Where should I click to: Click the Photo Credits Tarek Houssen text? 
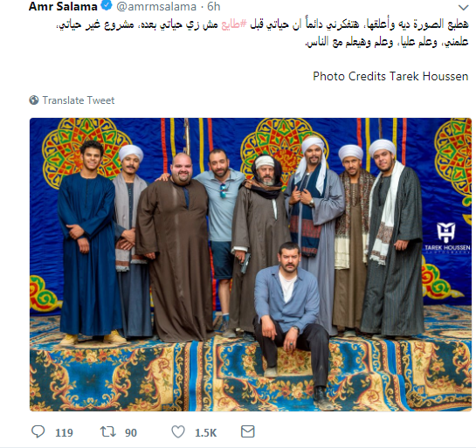[390, 76]
